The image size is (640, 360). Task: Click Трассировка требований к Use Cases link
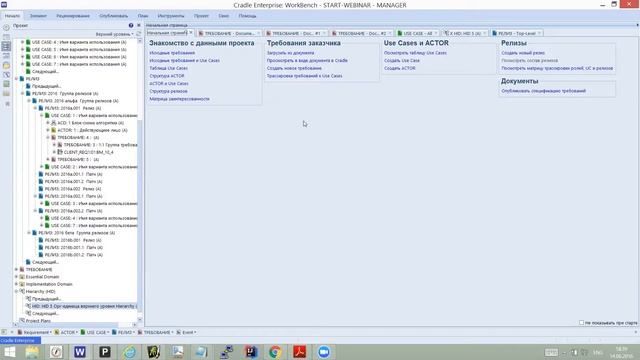(304, 76)
